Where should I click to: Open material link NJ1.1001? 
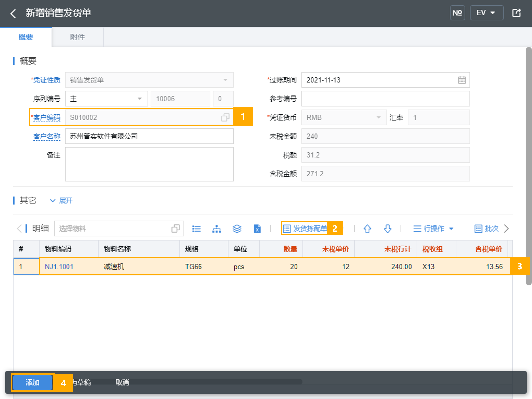click(59, 267)
